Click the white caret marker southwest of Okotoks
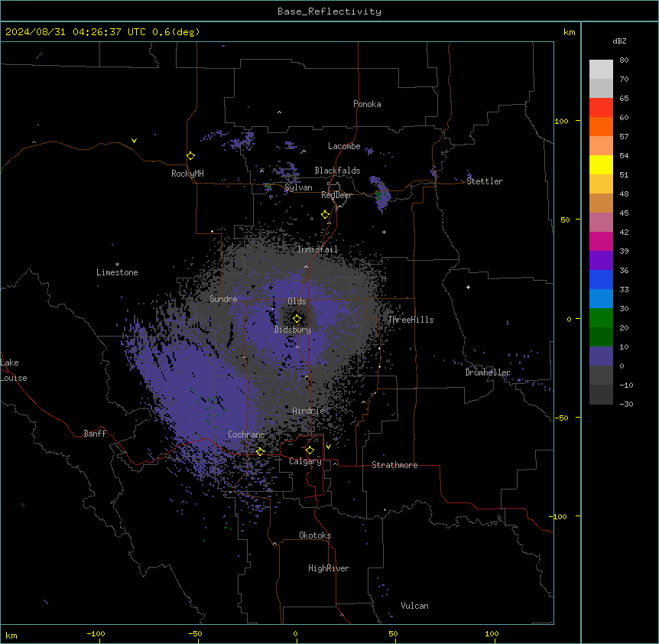 [x=275, y=544]
